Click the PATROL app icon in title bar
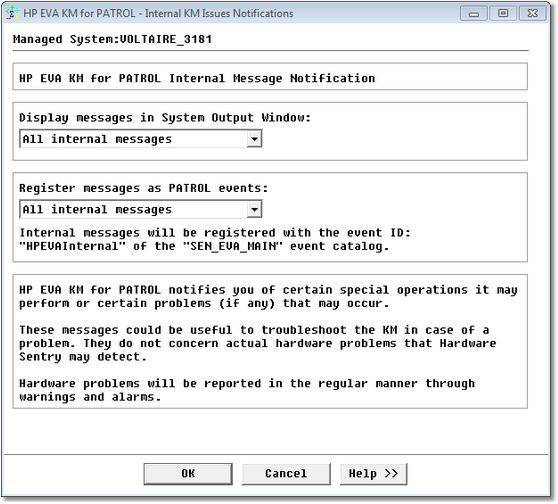This screenshot has width=558, height=504. (12, 13)
